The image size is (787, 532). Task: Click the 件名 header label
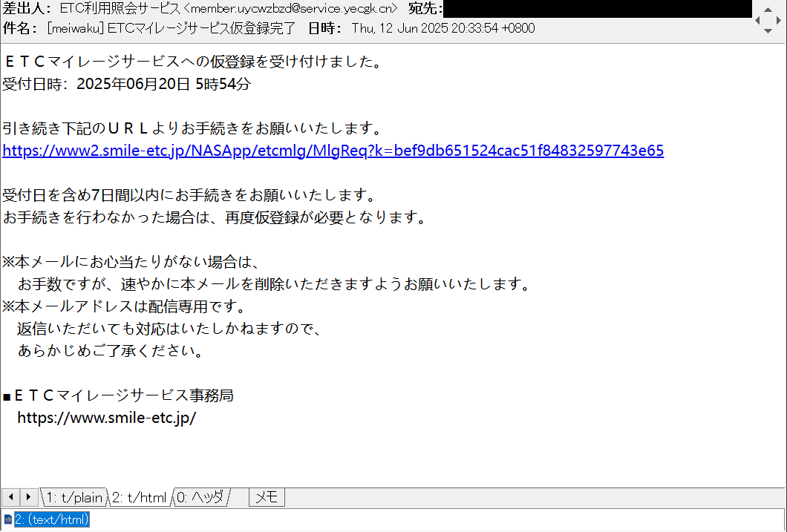point(21,28)
